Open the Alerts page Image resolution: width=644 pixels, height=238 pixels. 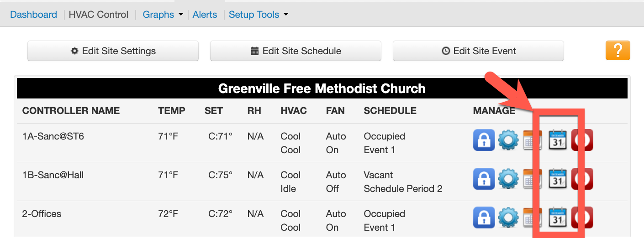205,15
